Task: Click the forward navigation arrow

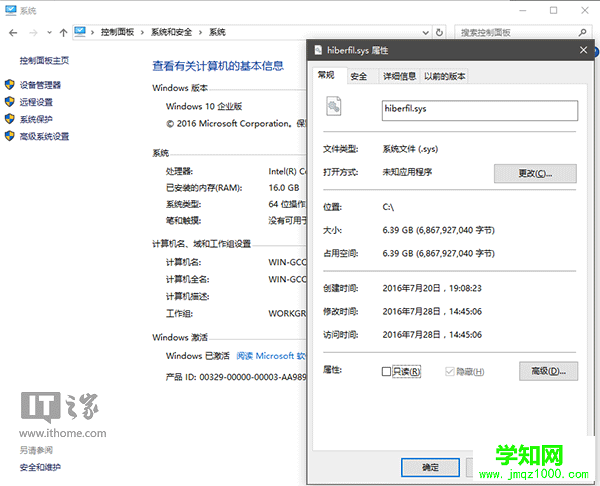Action: (x=34, y=33)
